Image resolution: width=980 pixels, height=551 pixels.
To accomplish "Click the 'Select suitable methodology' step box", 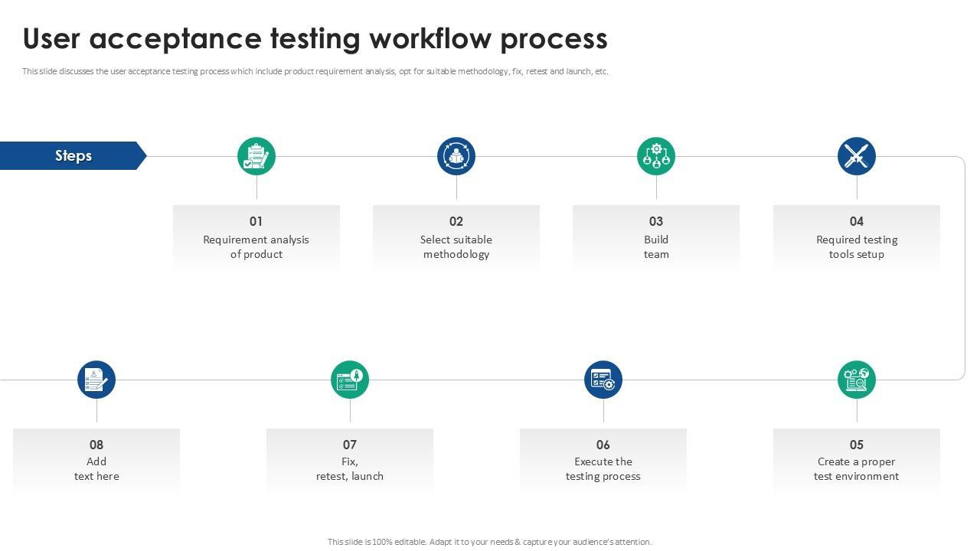I will point(456,237).
